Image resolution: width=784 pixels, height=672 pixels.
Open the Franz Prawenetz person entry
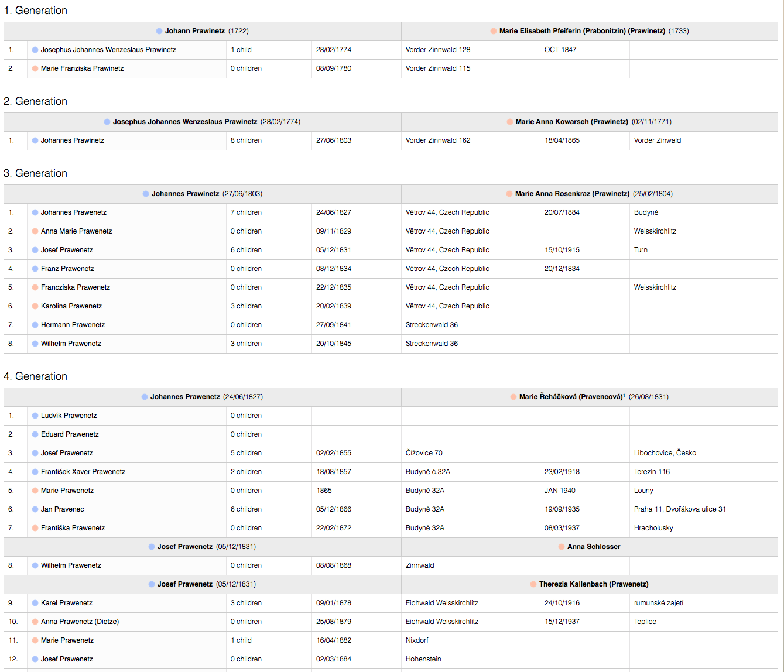click(x=67, y=269)
